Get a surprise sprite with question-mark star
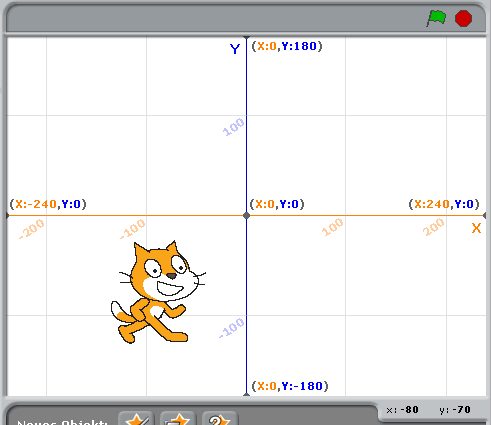 click(x=219, y=419)
